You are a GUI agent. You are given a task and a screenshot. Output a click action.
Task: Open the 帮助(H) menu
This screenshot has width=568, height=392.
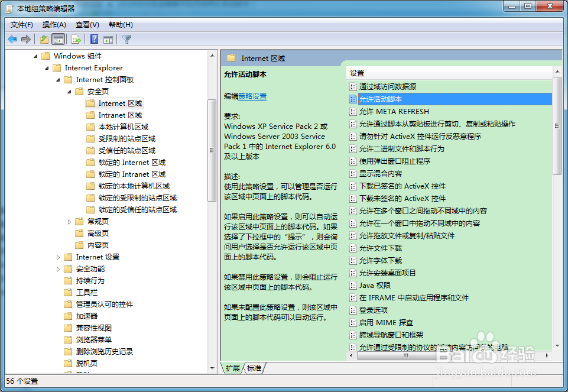click(x=121, y=25)
